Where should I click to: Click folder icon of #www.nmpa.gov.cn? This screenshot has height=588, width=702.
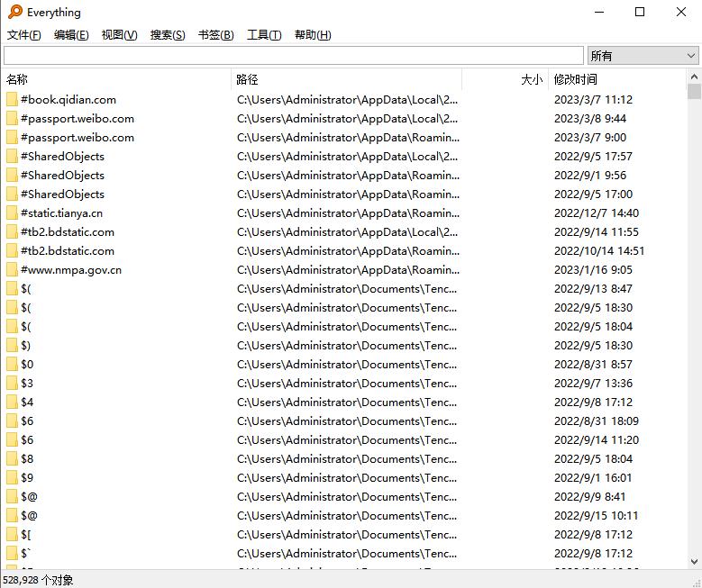point(12,270)
